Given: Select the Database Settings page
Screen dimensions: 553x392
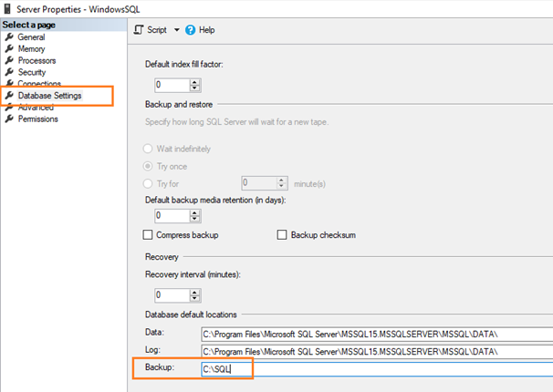Looking at the screenshot, I should pos(49,96).
